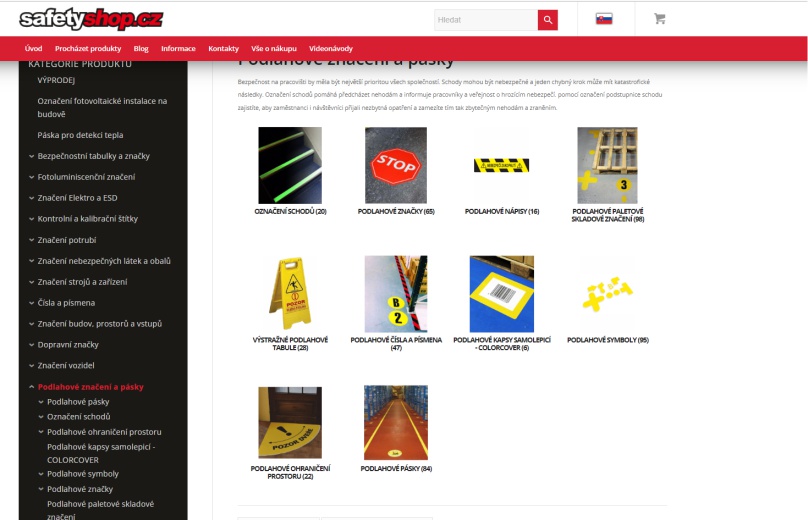Open the floor B and 2 numbers thumbnail
The image size is (808, 520).
pos(396,294)
